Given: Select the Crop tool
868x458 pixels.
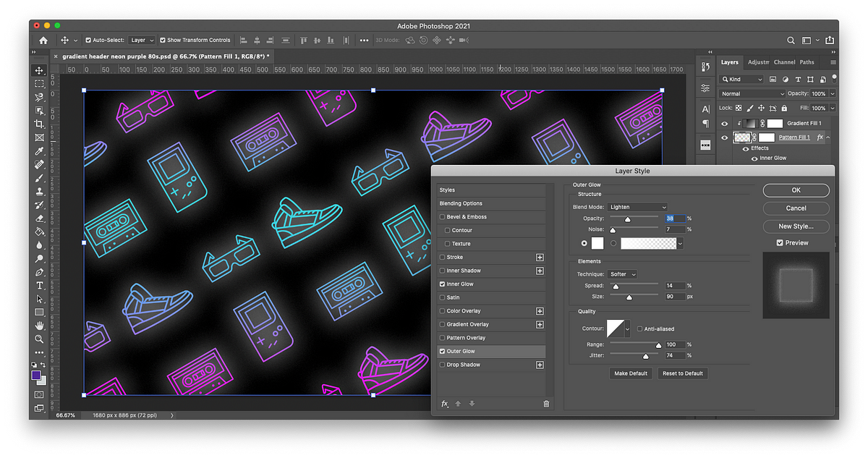Looking at the screenshot, I should tap(39, 124).
